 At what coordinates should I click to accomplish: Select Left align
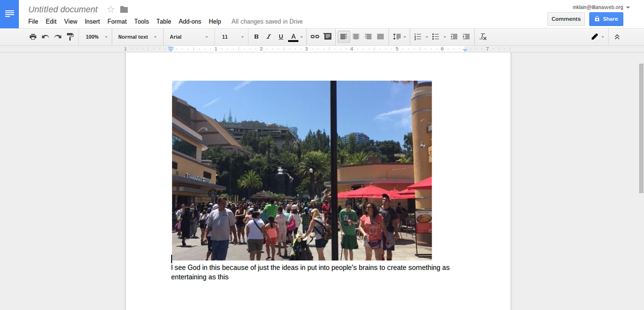pos(343,37)
